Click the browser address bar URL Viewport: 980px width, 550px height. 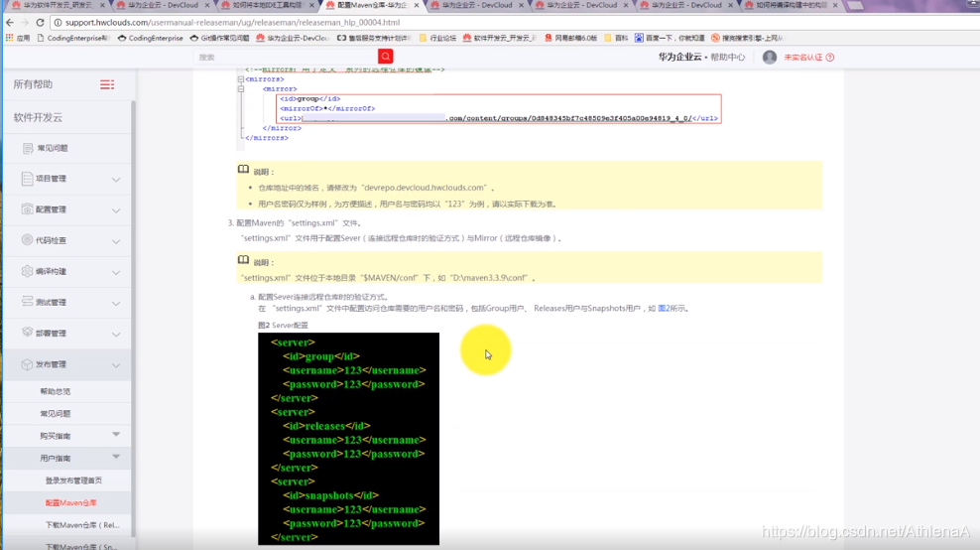232,23
